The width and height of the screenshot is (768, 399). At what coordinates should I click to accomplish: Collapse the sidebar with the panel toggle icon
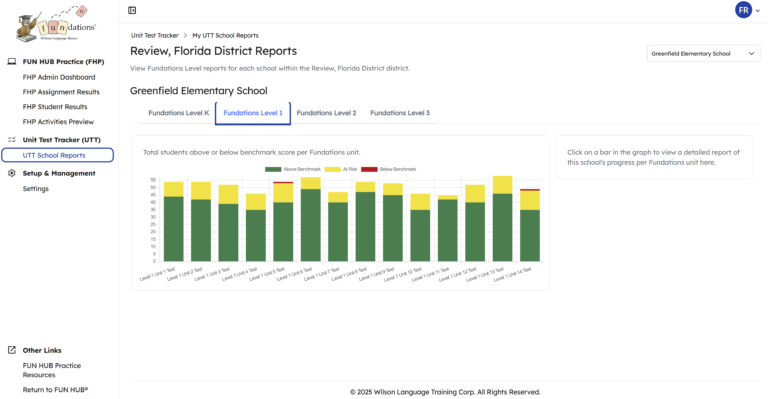tap(132, 10)
